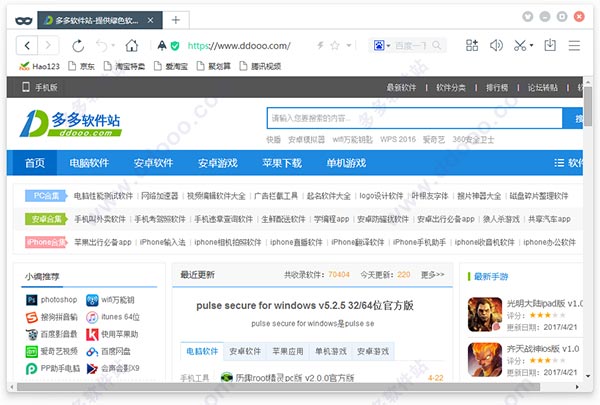Image resolution: width=600 pixels, height=405 pixels.
Task: Open the 京东 bookmark
Action: 81,67
